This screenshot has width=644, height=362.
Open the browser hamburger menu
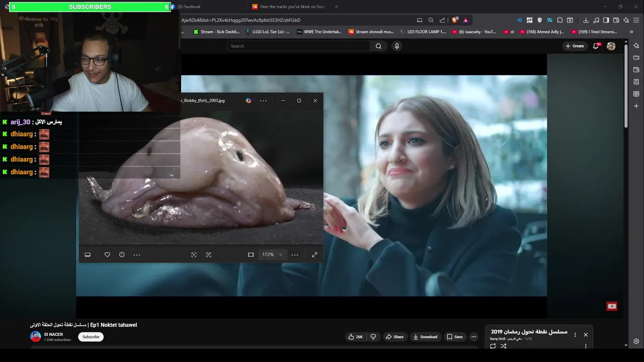pyautogui.click(x=636, y=20)
